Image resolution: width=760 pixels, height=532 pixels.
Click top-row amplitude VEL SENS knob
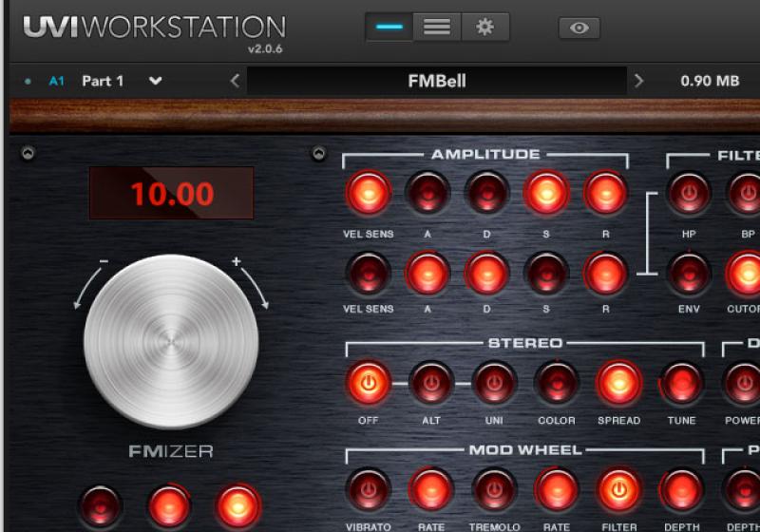[368, 193]
